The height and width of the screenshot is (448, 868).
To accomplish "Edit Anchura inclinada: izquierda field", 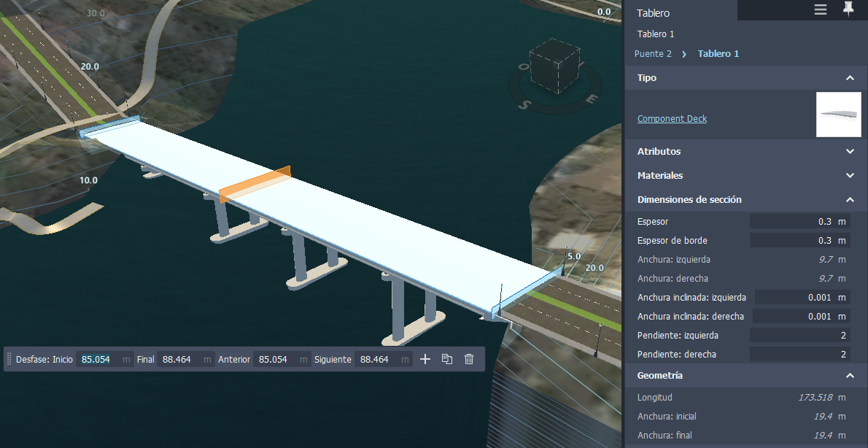I will 802,298.
